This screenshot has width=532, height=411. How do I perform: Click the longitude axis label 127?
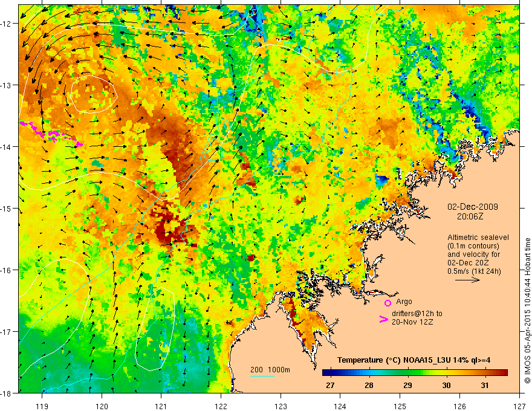(x=519, y=406)
